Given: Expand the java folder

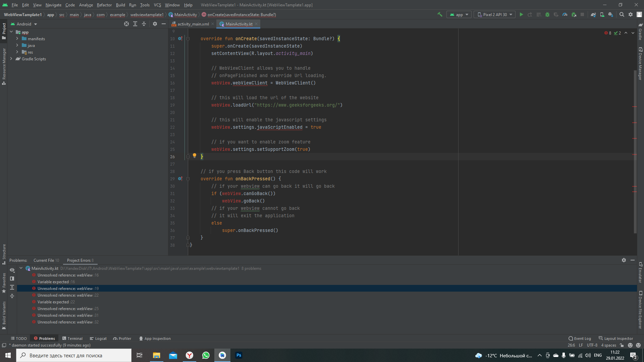Looking at the screenshot, I should (17, 45).
